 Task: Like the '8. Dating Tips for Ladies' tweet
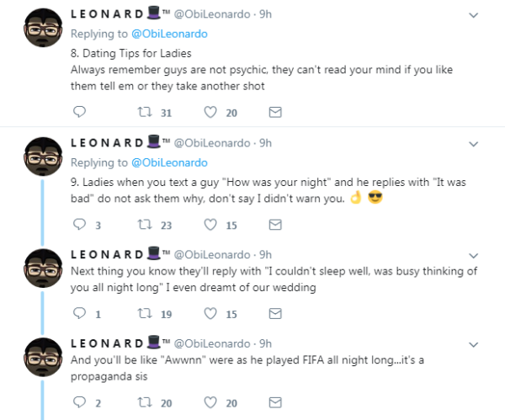point(210,112)
